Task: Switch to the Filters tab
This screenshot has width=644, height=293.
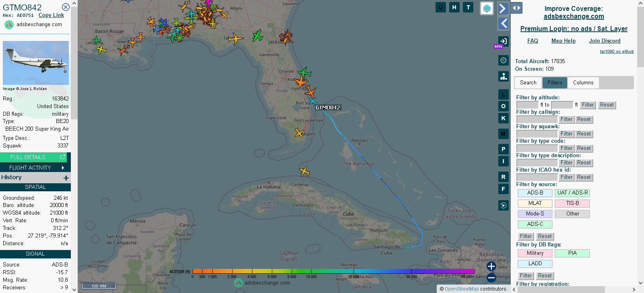Action: [x=555, y=83]
